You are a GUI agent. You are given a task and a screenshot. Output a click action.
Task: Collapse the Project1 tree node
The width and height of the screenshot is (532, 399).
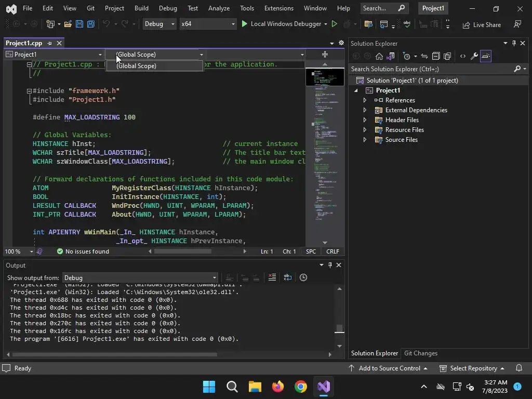pos(356,90)
